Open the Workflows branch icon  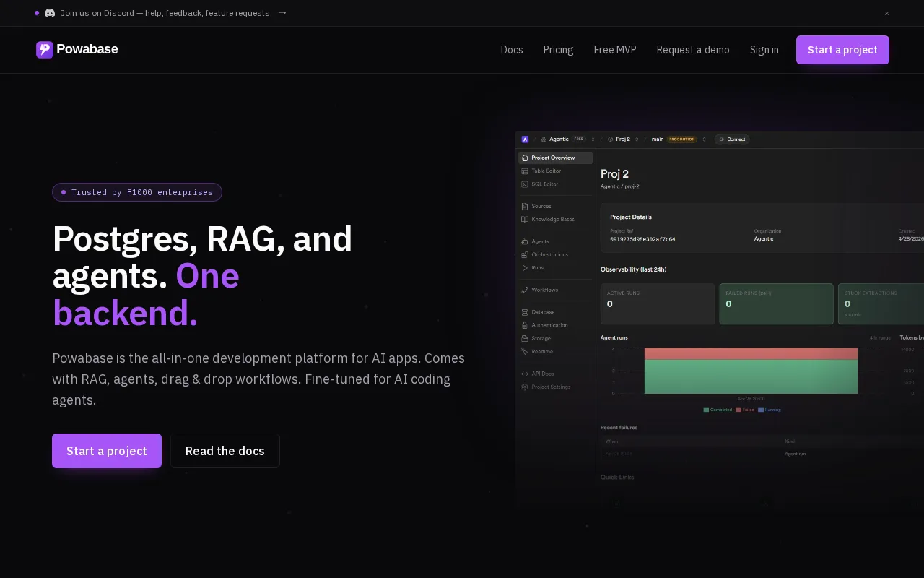tap(525, 290)
